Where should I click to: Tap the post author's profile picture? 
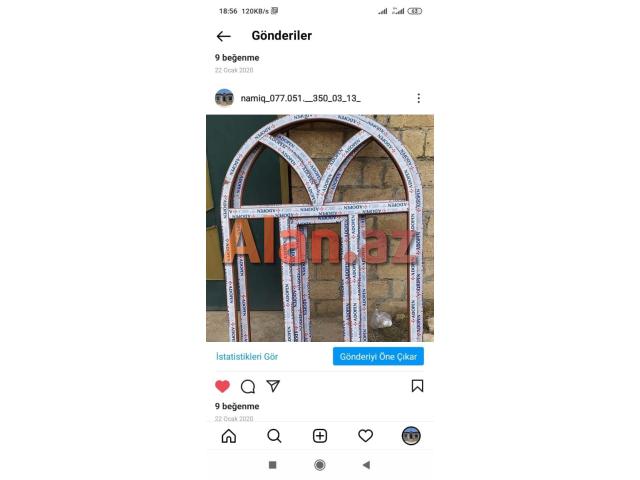tap(224, 98)
